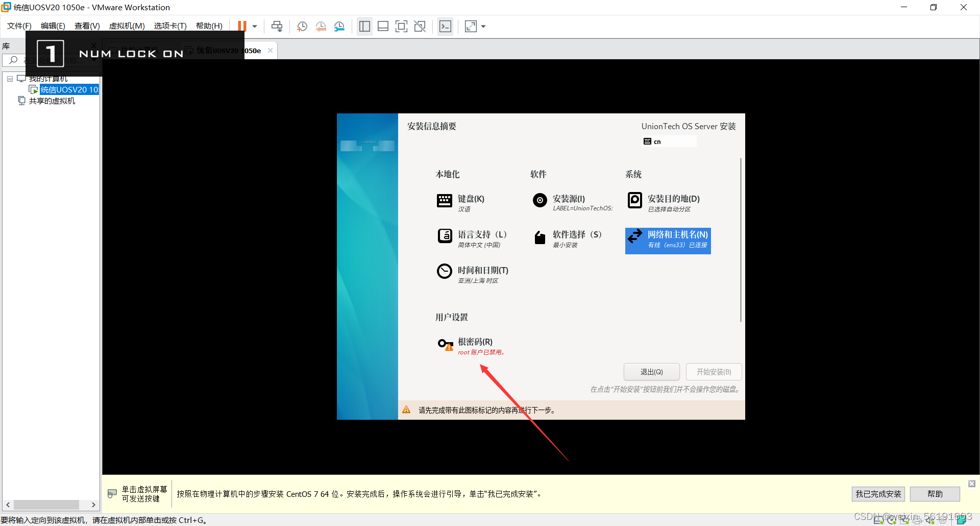
Task: Click the printer status icon
Action: (x=917, y=520)
